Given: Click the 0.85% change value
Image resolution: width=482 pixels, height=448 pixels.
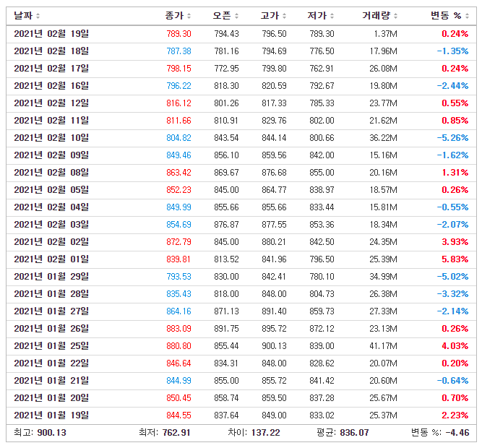Looking at the screenshot, I should point(455,121).
